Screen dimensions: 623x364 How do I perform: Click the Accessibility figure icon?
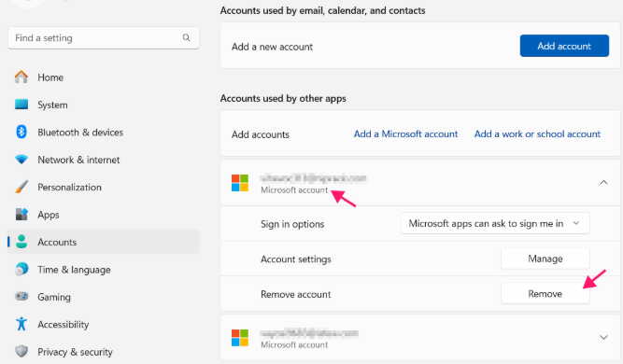21,324
